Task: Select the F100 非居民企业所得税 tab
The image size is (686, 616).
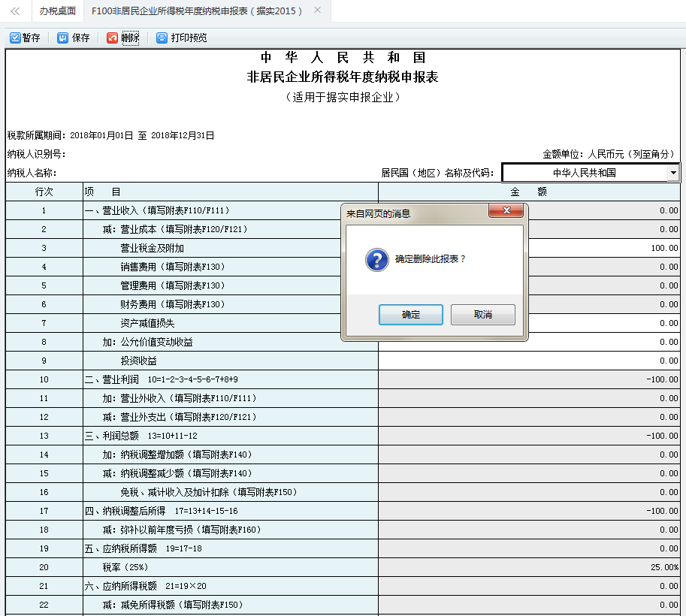Action: (199, 11)
